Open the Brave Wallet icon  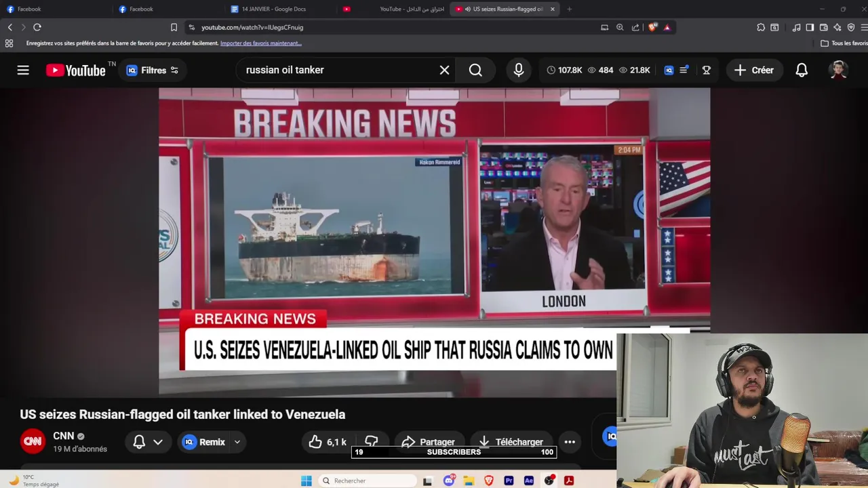(823, 27)
